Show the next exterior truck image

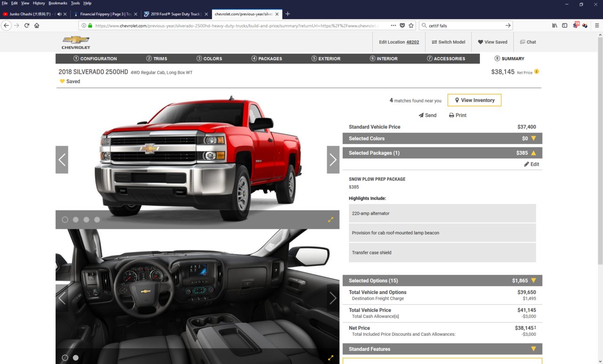(333, 160)
